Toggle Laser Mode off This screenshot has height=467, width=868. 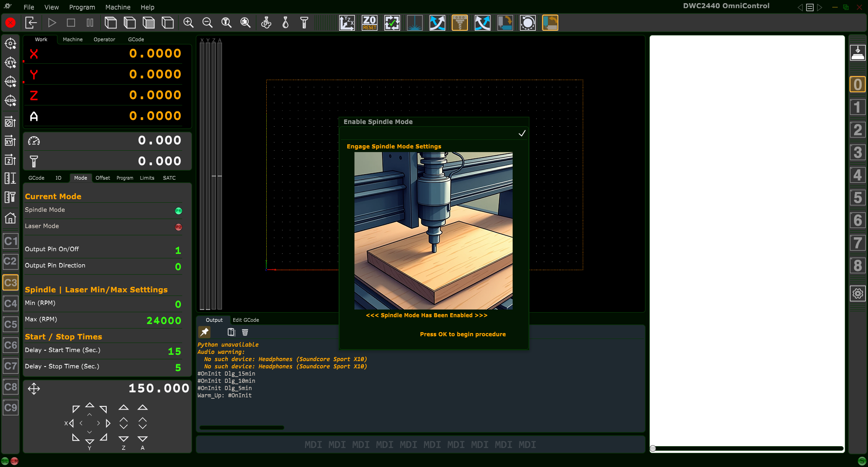[178, 227]
